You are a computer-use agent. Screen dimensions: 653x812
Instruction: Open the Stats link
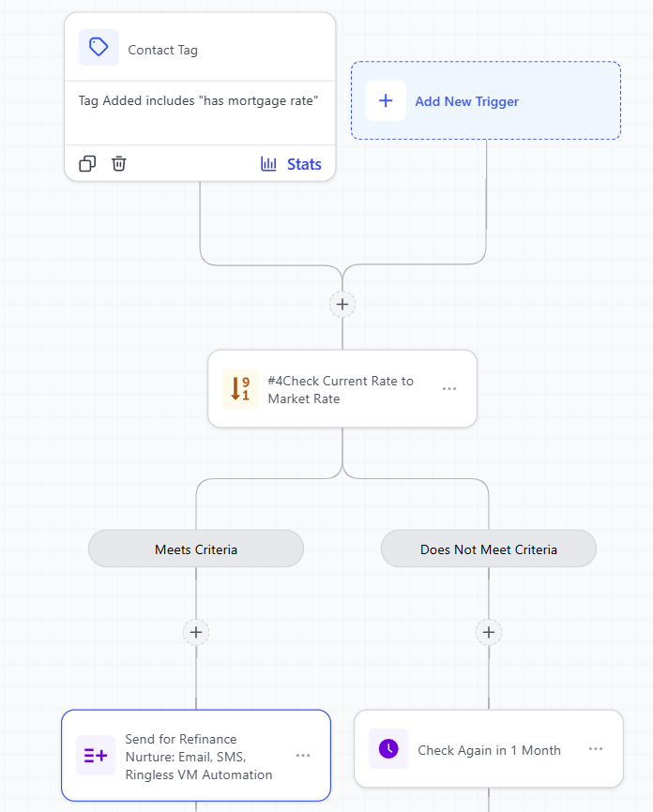click(x=304, y=163)
